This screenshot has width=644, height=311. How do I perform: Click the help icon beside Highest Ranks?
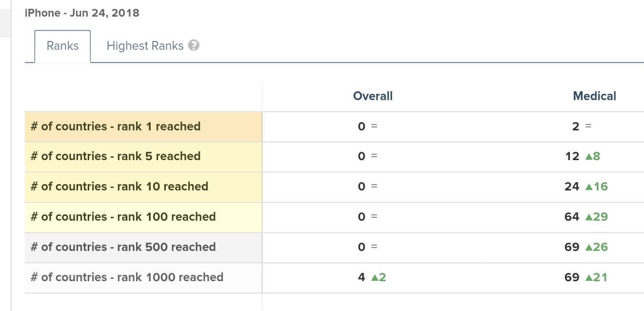point(194,46)
